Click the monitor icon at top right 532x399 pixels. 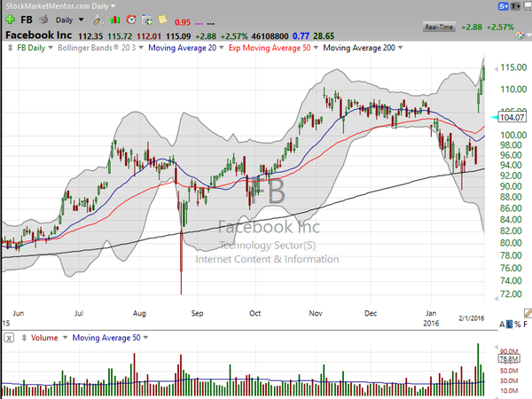point(528,6)
